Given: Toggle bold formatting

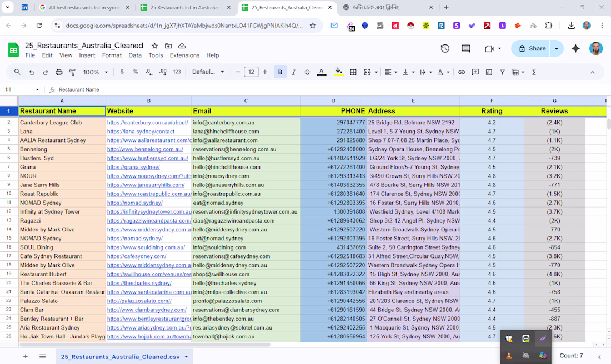Looking at the screenshot, I should (x=280, y=72).
